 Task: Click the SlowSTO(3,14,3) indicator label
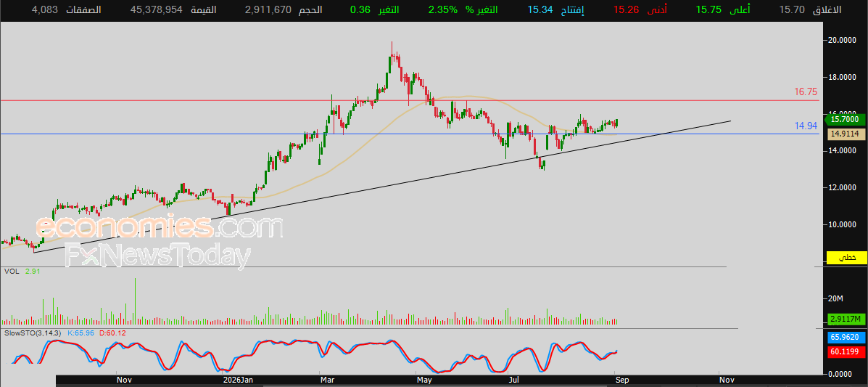coord(34,333)
